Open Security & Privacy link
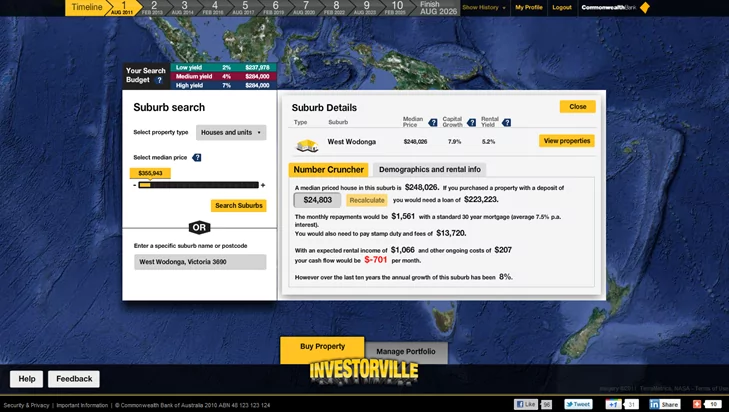Image resolution: width=729 pixels, height=412 pixels. coord(26,405)
